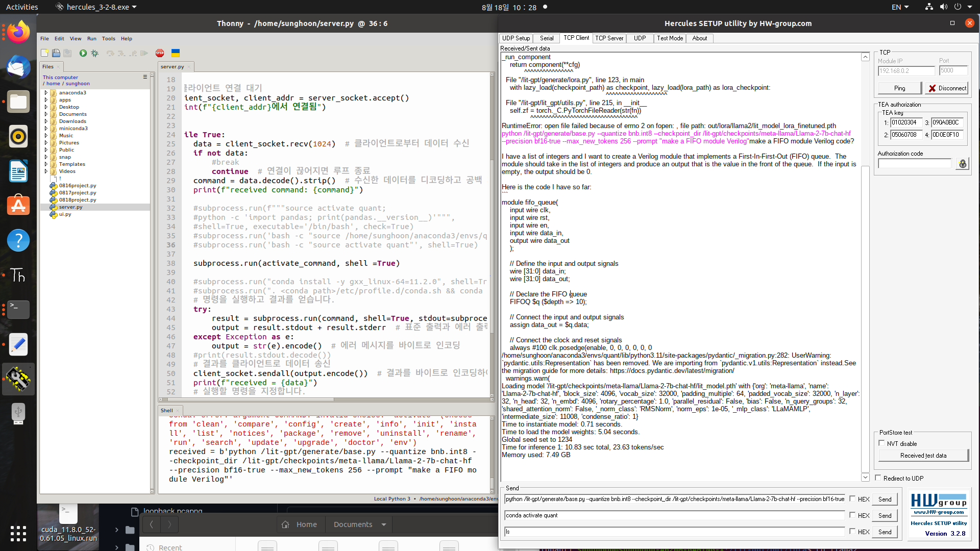980x551 pixels.
Task: Open the Terminal from the dock
Action: coord(18,310)
